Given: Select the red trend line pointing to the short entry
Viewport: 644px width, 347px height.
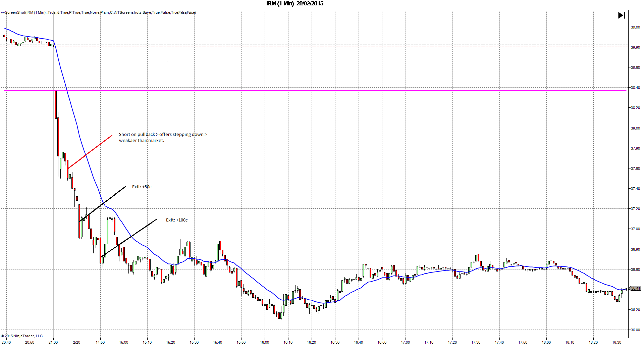Looking at the screenshot, I should coord(90,151).
